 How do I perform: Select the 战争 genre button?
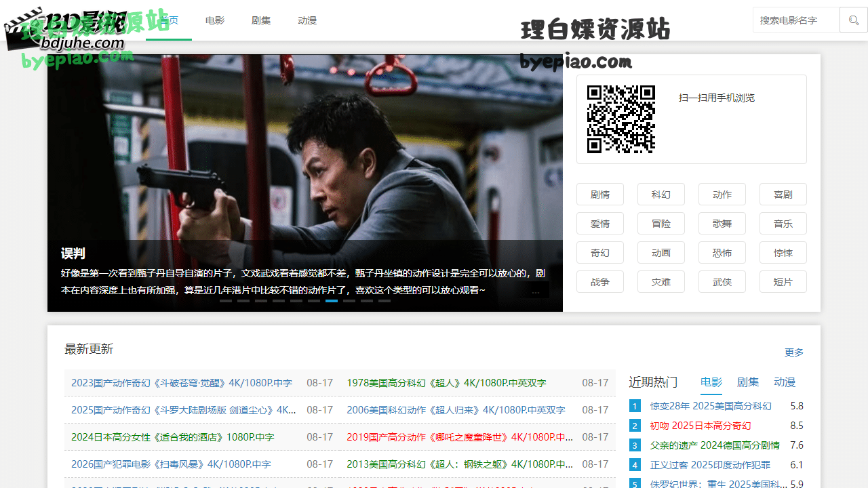(x=600, y=282)
